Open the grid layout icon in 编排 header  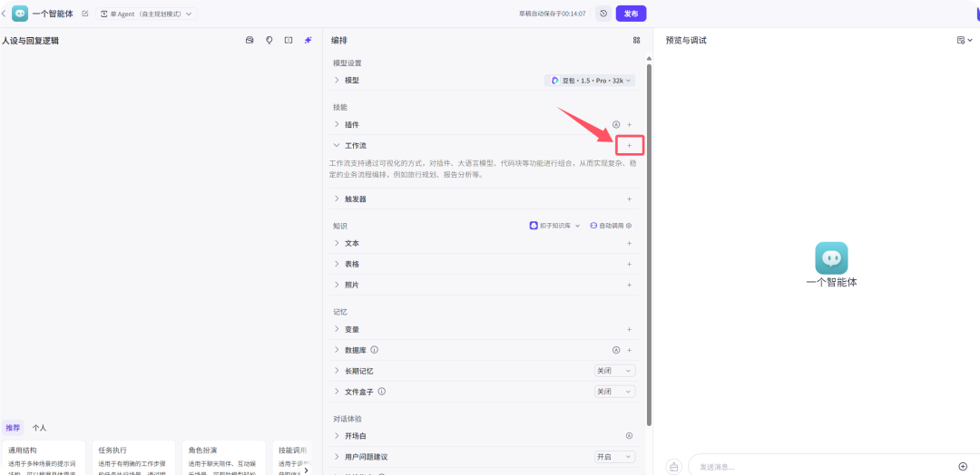click(x=636, y=40)
